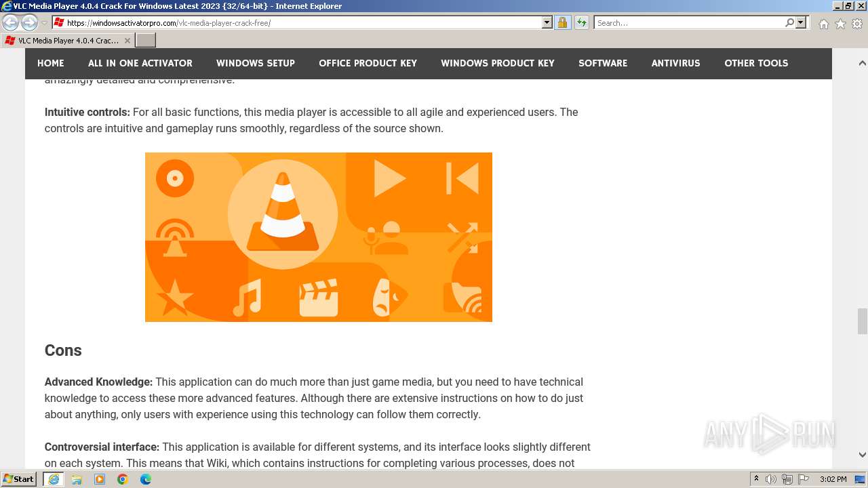This screenshot has width=868, height=488.
Task: Click the scrollbar down arrow
Action: click(x=862, y=455)
